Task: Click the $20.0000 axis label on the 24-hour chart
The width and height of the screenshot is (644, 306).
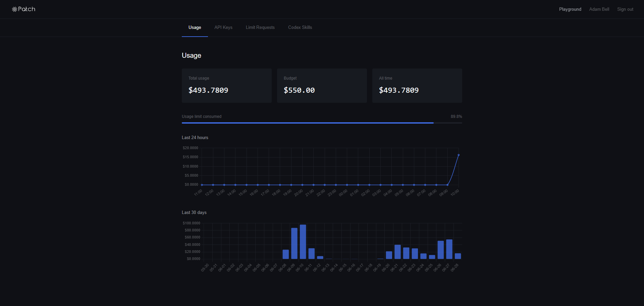Action: (x=191, y=148)
